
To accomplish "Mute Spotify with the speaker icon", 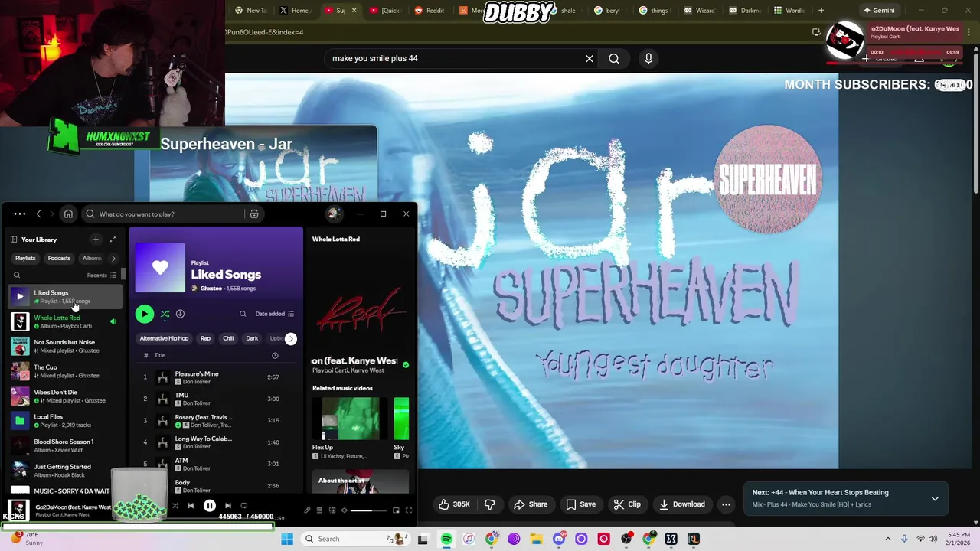I will [345, 510].
